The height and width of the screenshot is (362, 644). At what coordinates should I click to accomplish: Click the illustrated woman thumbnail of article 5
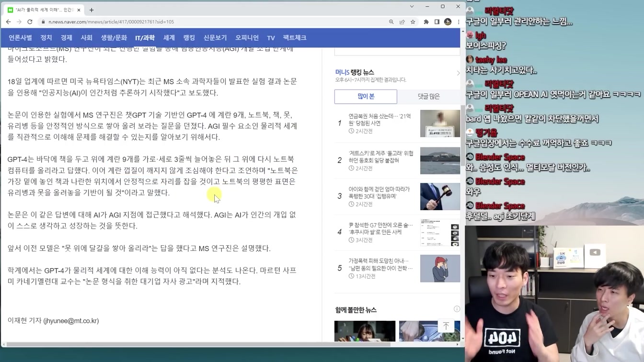[x=440, y=269]
